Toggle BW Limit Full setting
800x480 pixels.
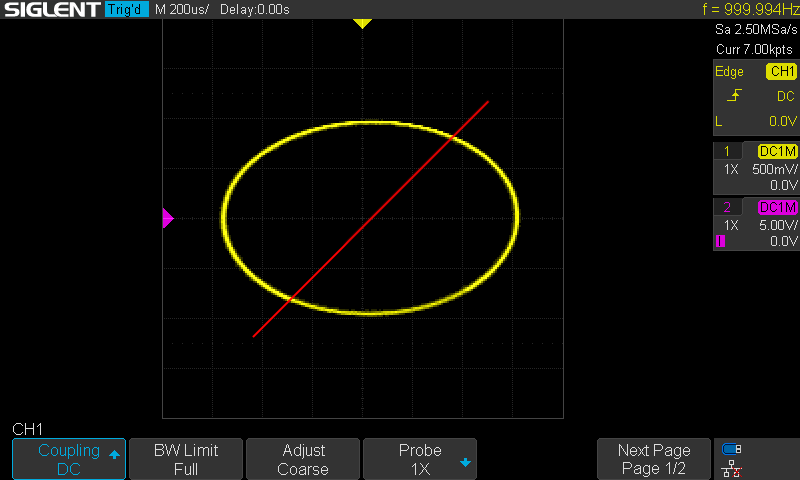tap(186, 459)
